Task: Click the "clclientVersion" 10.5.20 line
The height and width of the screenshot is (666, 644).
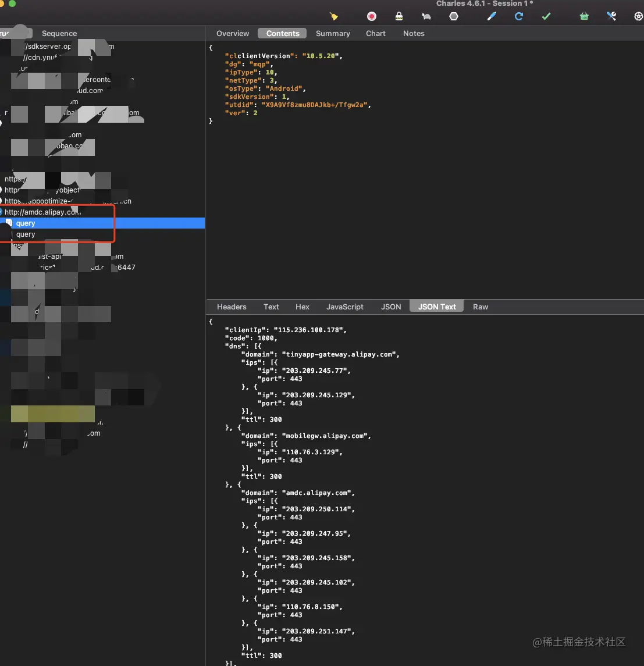Action: pos(284,56)
